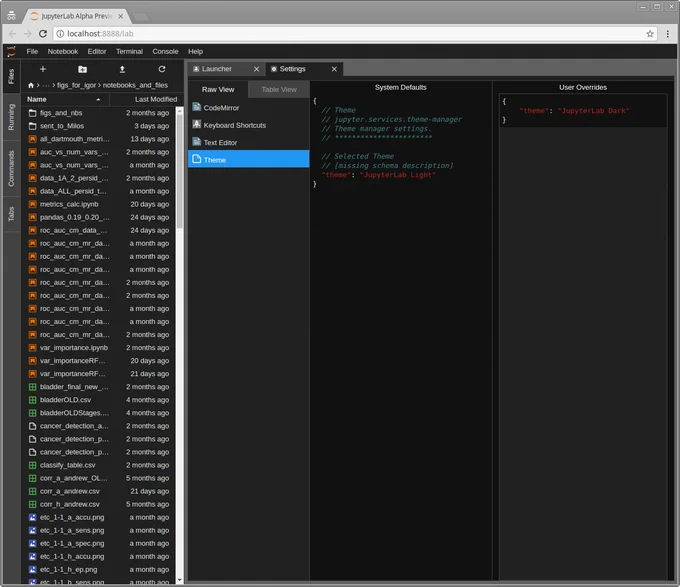Click notebooks_and_files breadcrumb
Screen dimensions: 680x587
135,85
